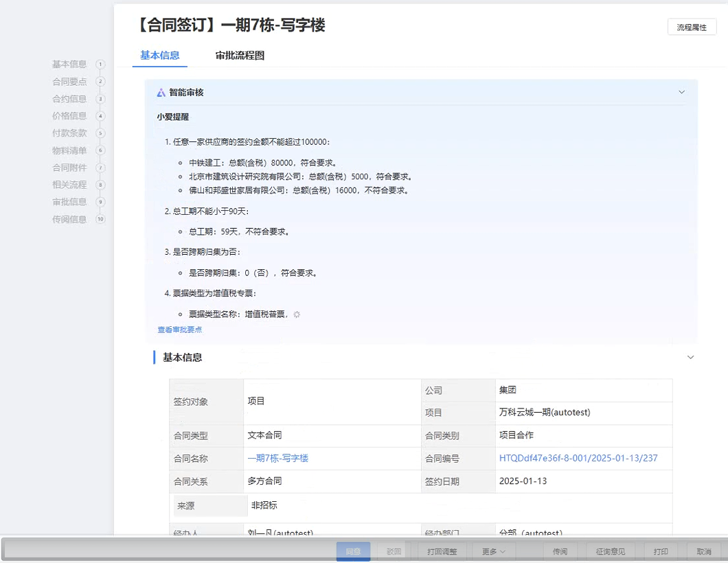The height and width of the screenshot is (563, 728).
Task: Click the rule text 总工期不能小于90天
Action: [x=210, y=211]
